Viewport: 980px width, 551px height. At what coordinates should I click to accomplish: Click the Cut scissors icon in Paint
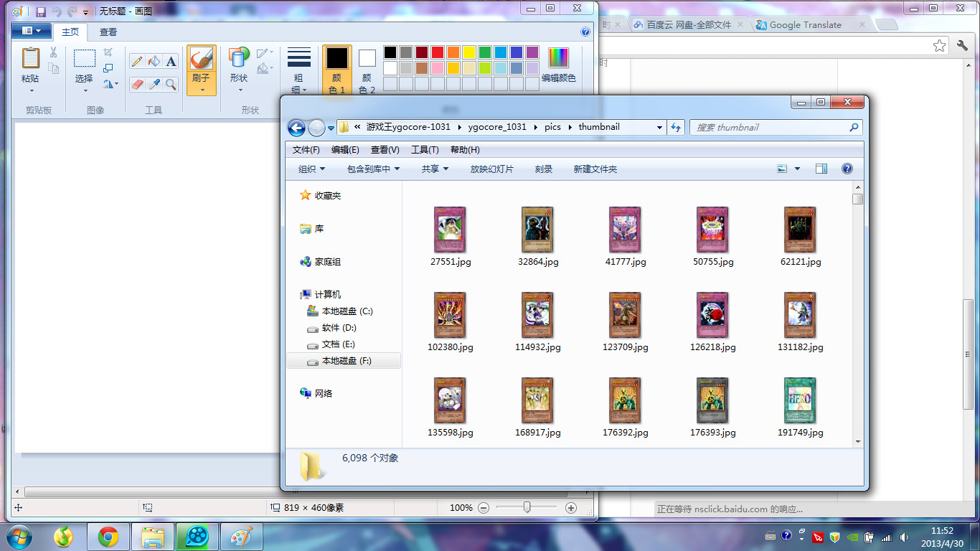pyautogui.click(x=53, y=52)
